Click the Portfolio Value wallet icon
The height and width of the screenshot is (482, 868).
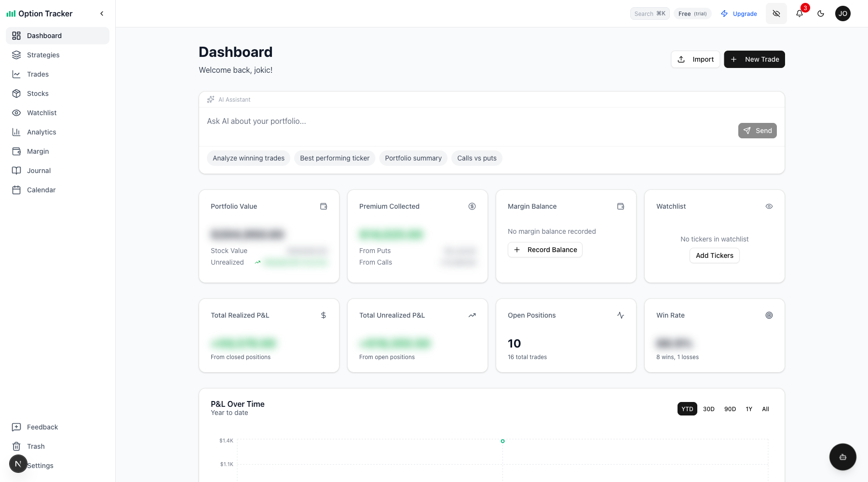click(x=324, y=206)
